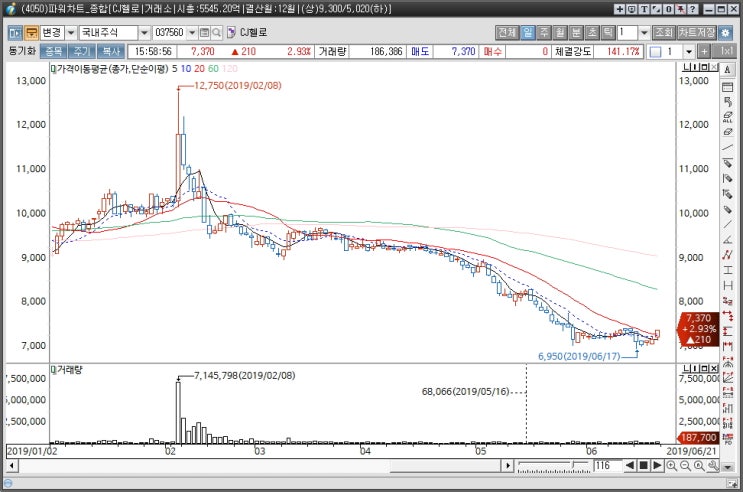The height and width of the screenshot is (492, 743).
Task: Switch to 초 second period
Action: tap(592, 32)
